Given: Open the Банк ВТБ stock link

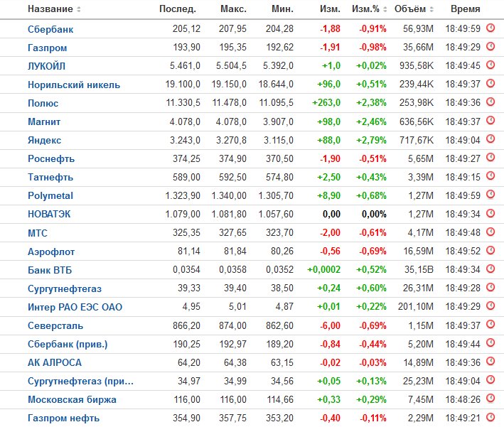Looking at the screenshot, I should (50, 270).
